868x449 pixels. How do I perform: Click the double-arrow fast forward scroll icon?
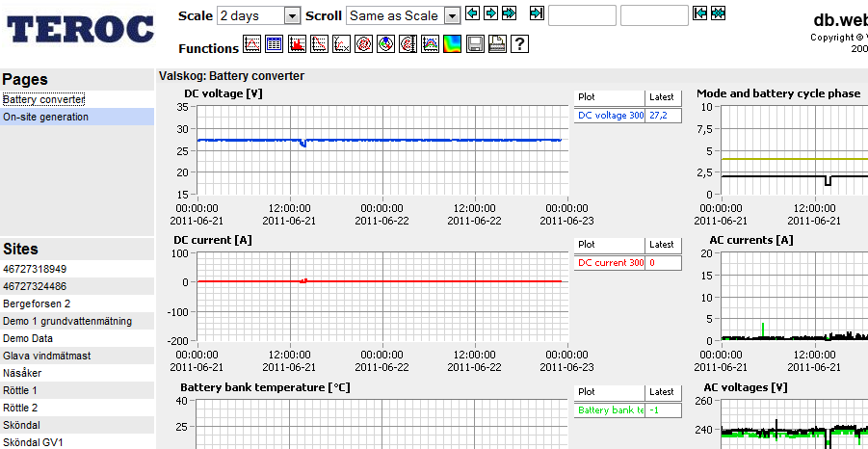pos(510,13)
